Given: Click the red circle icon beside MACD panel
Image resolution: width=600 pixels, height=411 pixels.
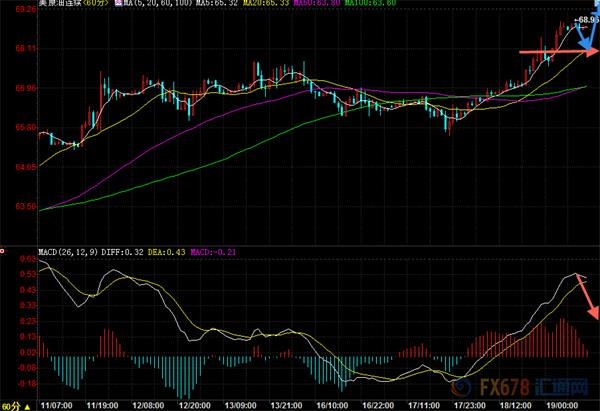Looking at the screenshot, I should pyautogui.click(x=2, y=251).
